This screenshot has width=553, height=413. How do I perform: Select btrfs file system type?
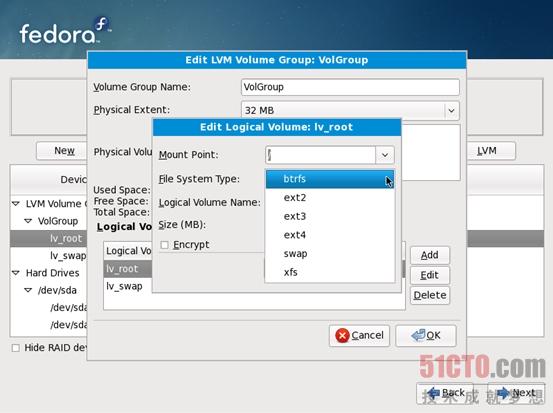pos(330,179)
